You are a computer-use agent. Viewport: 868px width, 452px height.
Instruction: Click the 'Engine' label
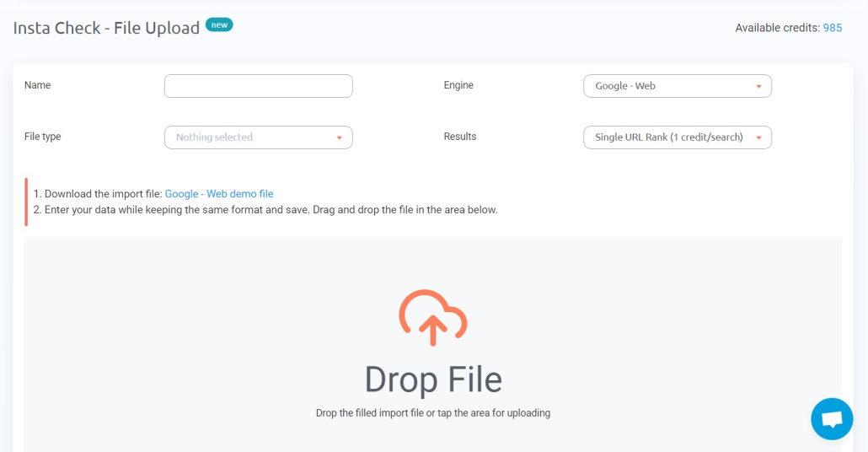(458, 85)
